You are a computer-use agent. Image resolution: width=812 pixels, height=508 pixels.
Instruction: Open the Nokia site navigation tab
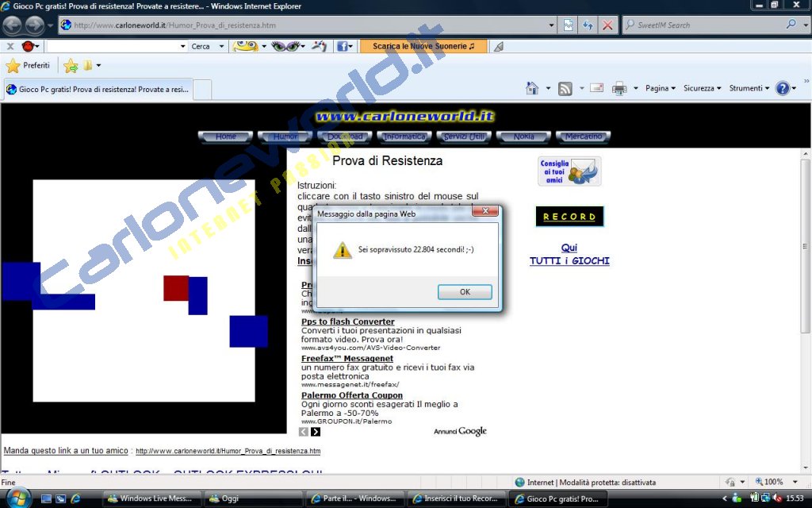523,137
